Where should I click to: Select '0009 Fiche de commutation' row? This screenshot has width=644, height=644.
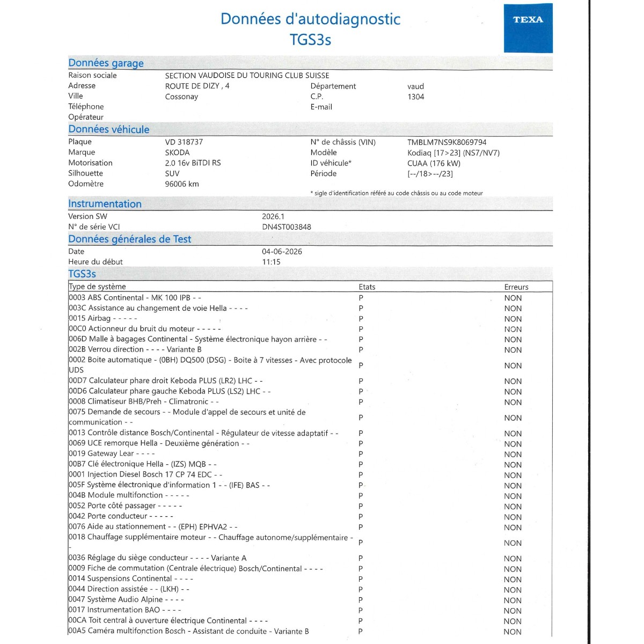[x=310, y=568]
